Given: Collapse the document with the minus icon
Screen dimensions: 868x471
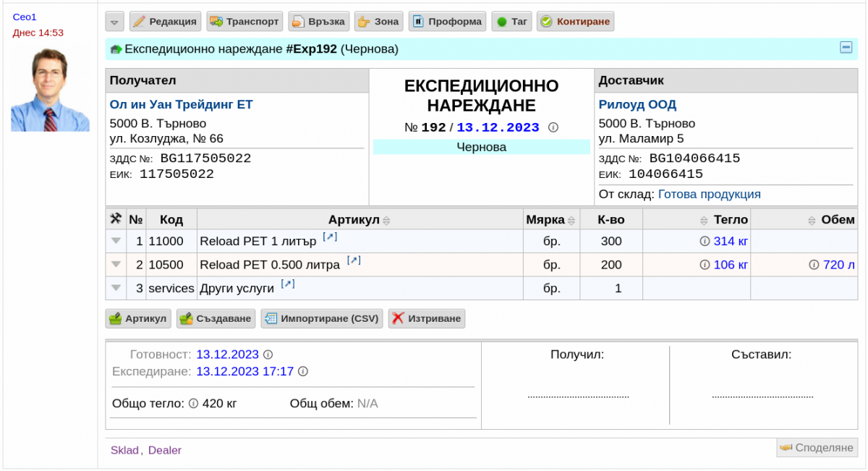Looking at the screenshot, I should point(846,47).
